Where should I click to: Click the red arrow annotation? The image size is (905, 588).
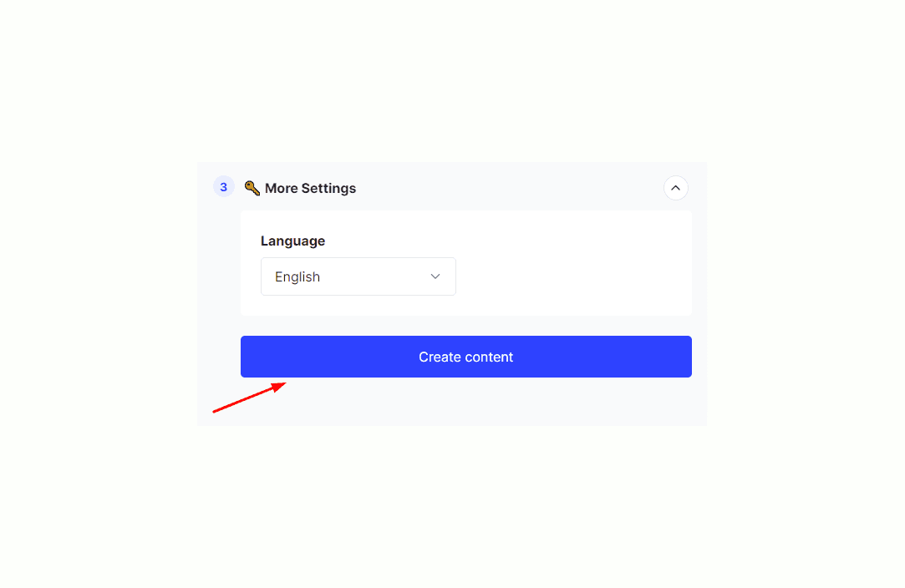pyautogui.click(x=249, y=397)
